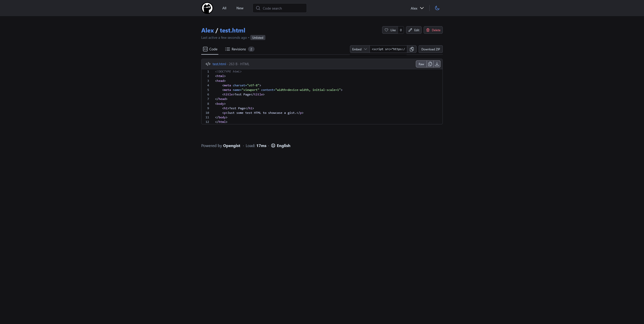Edit the gist with the pencil button

coord(414,30)
